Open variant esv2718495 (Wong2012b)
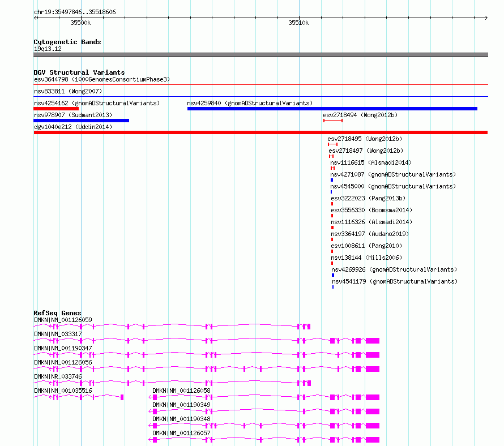The image size is (504, 446). tap(365, 139)
